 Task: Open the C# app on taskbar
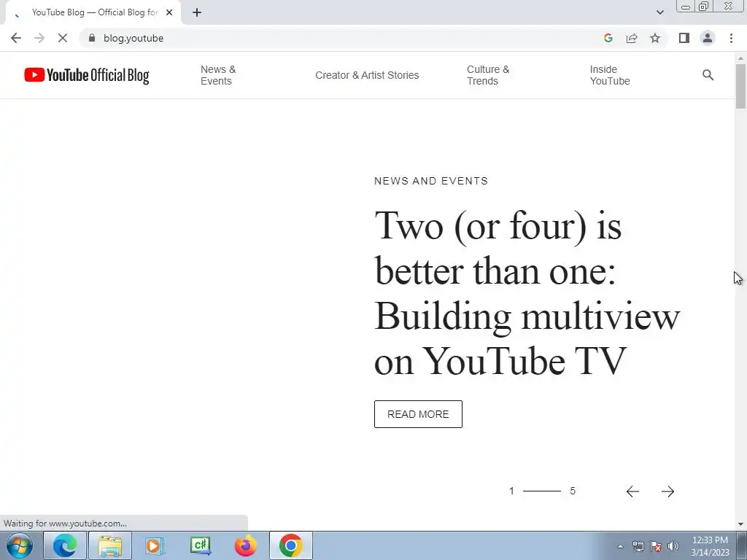coord(200,545)
